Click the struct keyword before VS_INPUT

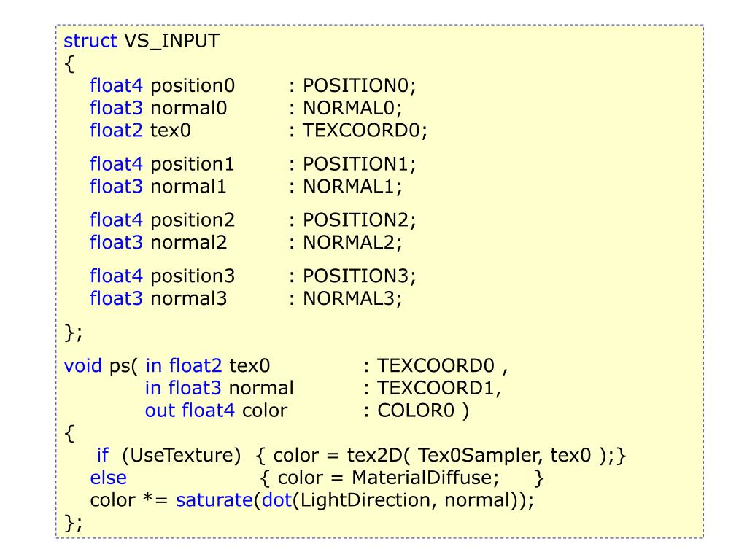(x=90, y=41)
